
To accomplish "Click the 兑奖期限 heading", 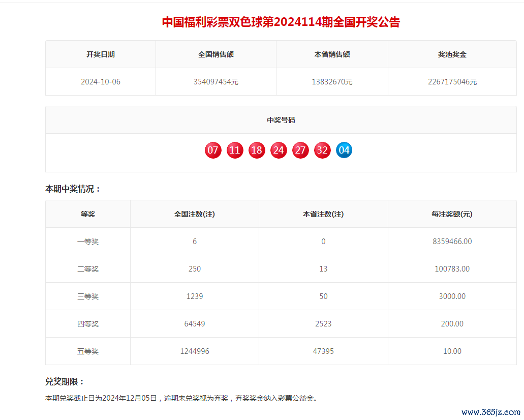I will click(x=65, y=381).
